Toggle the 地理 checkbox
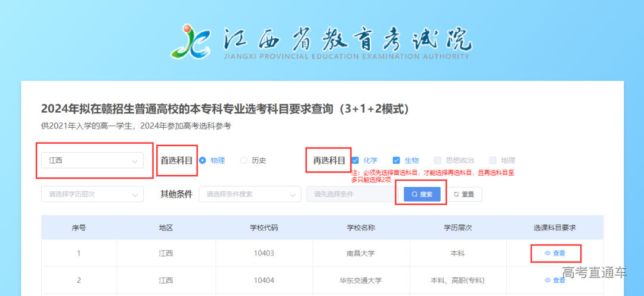 click(x=493, y=161)
